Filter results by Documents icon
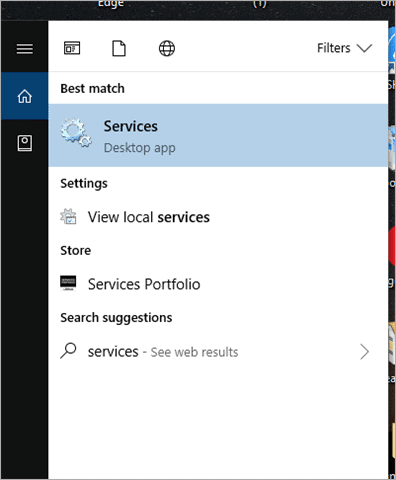The image size is (396, 480). point(119,48)
